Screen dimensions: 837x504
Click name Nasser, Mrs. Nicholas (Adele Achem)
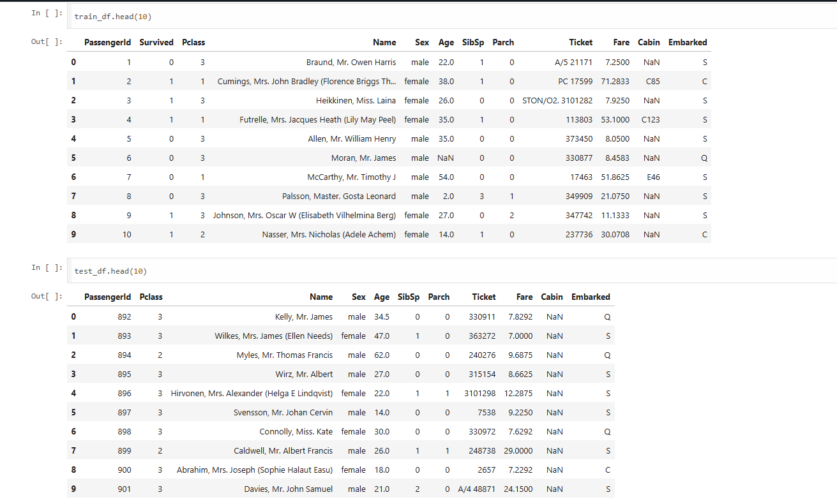coord(329,235)
